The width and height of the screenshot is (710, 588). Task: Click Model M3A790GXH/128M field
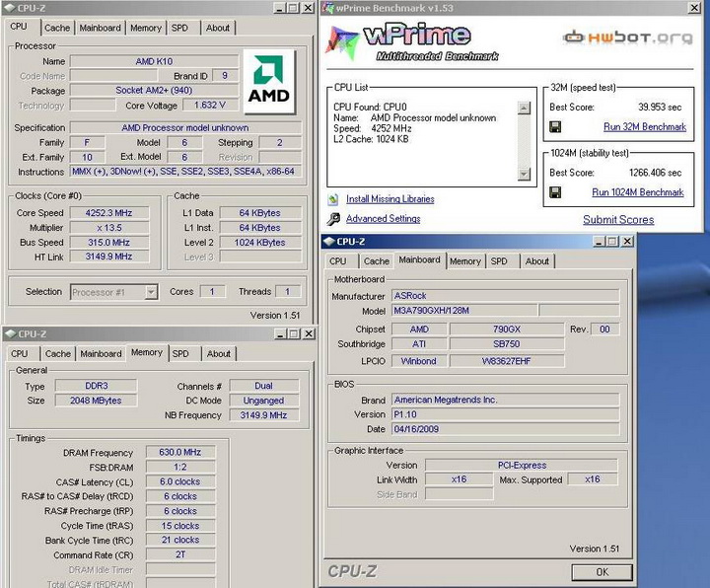464,311
